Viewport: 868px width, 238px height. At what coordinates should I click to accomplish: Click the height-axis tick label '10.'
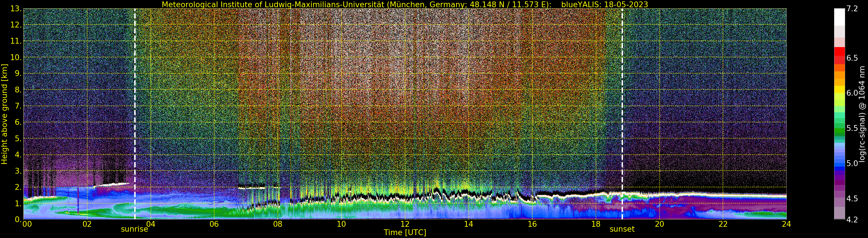point(16,57)
